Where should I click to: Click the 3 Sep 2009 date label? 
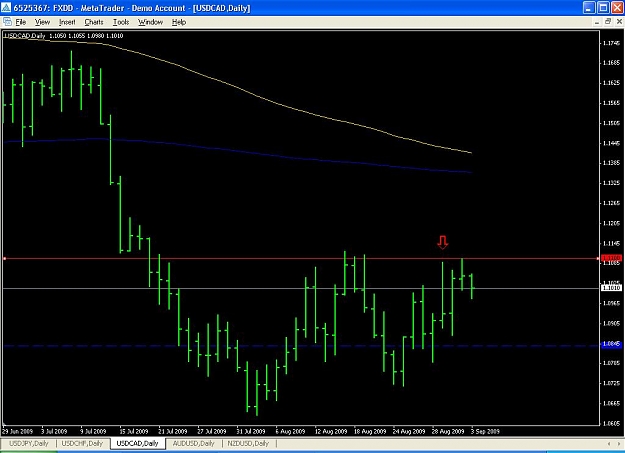pyautogui.click(x=485, y=431)
